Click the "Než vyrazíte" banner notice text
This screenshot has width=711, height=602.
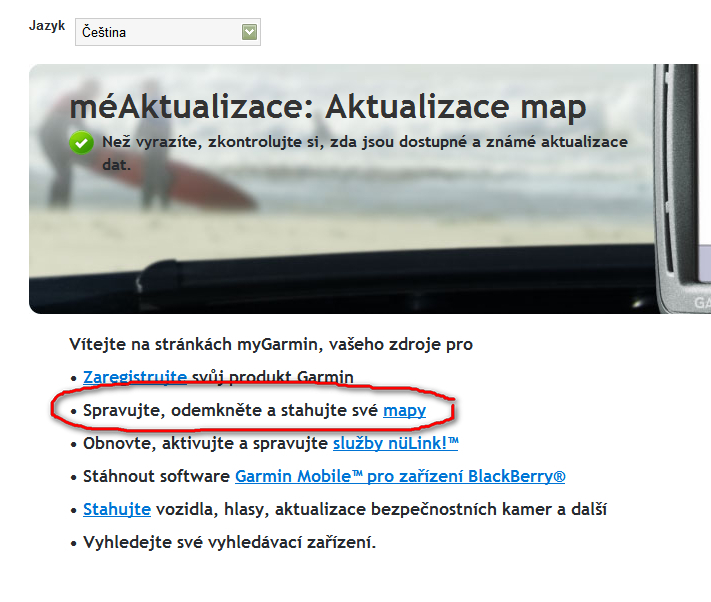click(365, 142)
